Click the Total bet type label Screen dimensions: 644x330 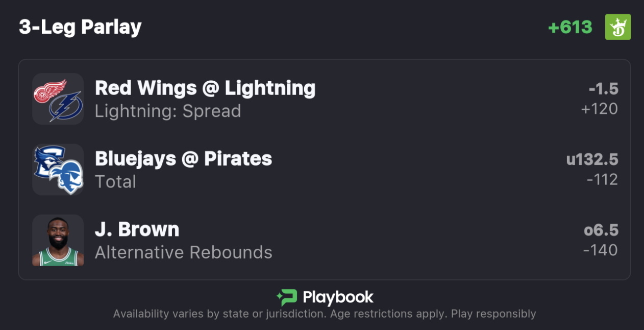[x=115, y=181]
